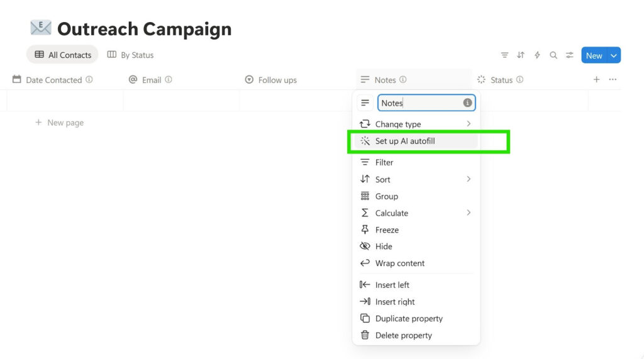
Task: Toggle Wrap content for Notes column
Action: click(x=416, y=263)
